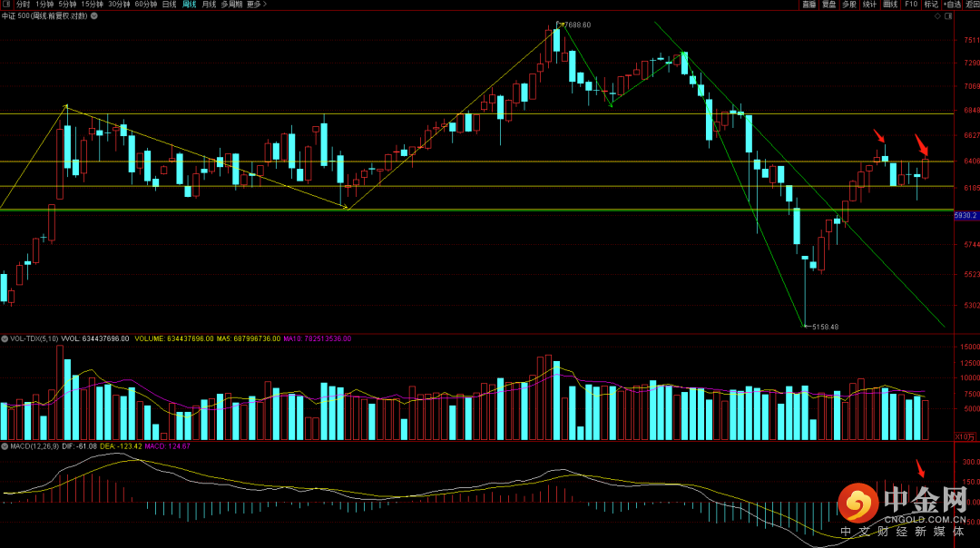Click the F10 company info button
This screenshot has width=980, height=548.
pos(911,5)
